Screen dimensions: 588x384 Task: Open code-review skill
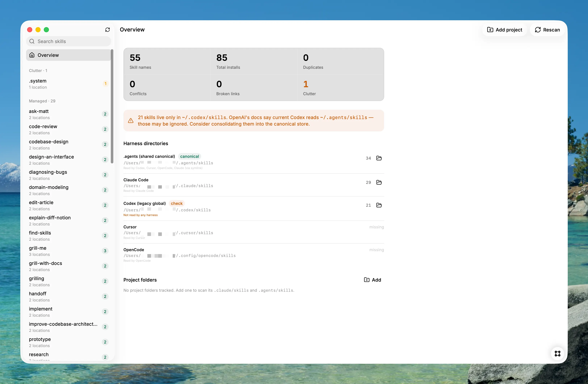coord(68,129)
